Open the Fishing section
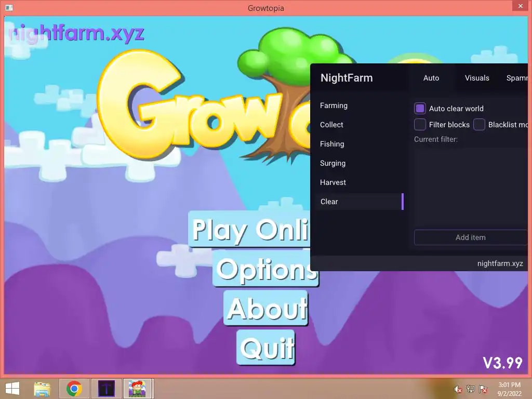 [x=361, y=144]
